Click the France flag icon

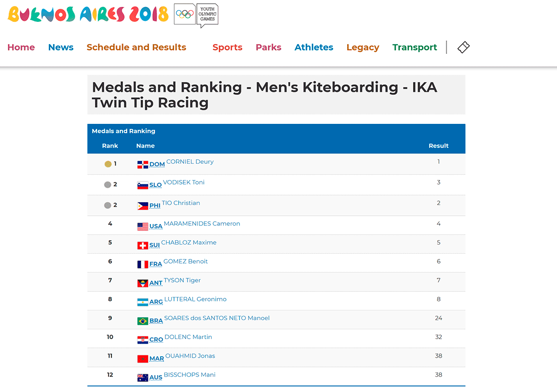142,264
